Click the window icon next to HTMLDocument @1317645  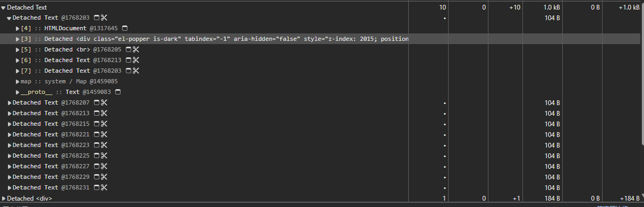[x=125, y=28]
